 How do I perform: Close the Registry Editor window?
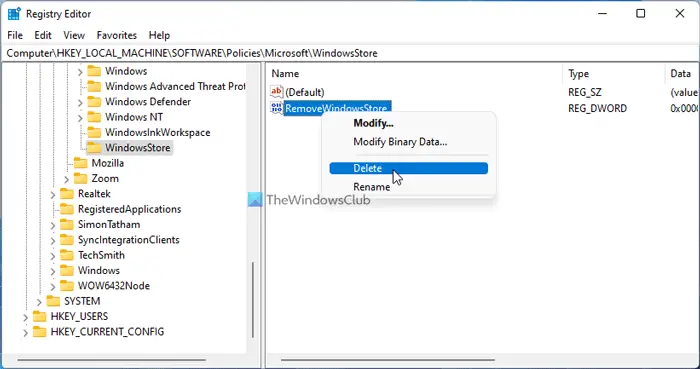(680, 13)
